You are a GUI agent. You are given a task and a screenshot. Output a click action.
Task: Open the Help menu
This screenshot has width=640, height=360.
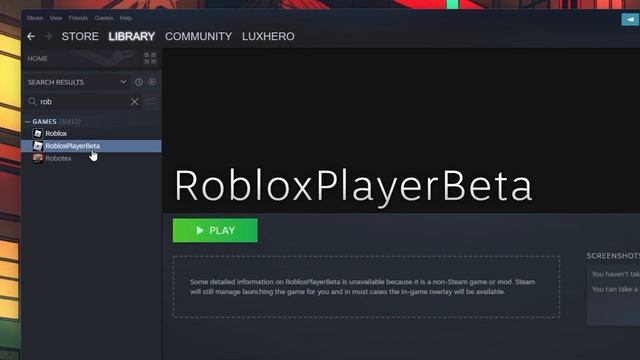[x=126, y=18]
